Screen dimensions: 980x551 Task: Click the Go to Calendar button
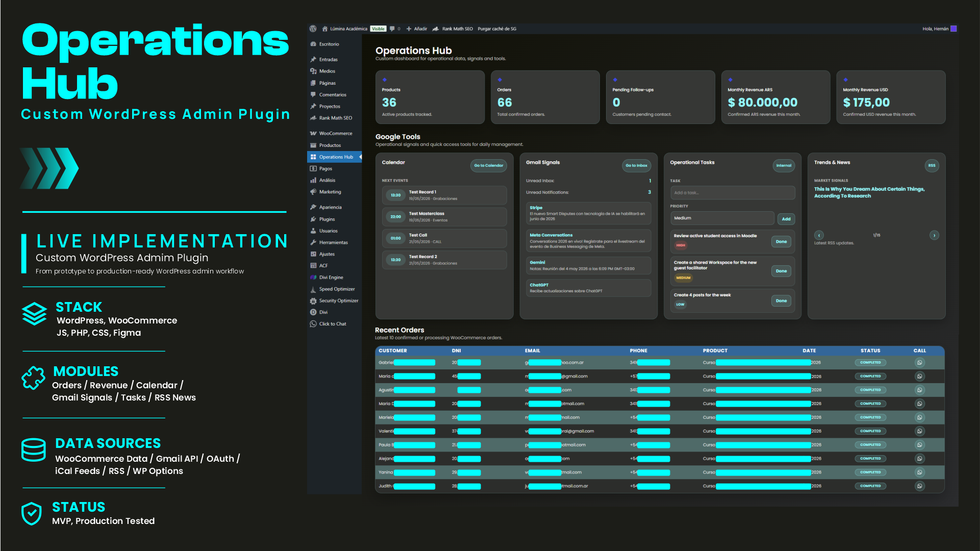coord(488,166)
